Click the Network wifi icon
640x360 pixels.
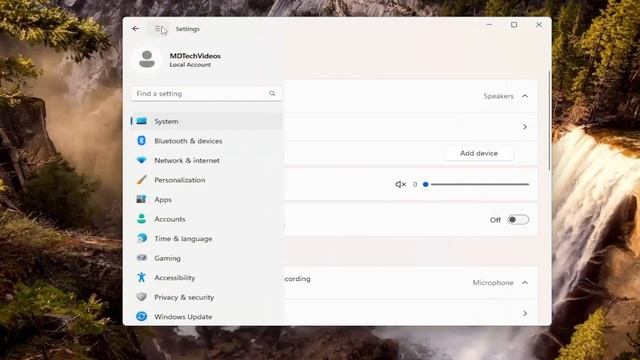coord(142,160)
